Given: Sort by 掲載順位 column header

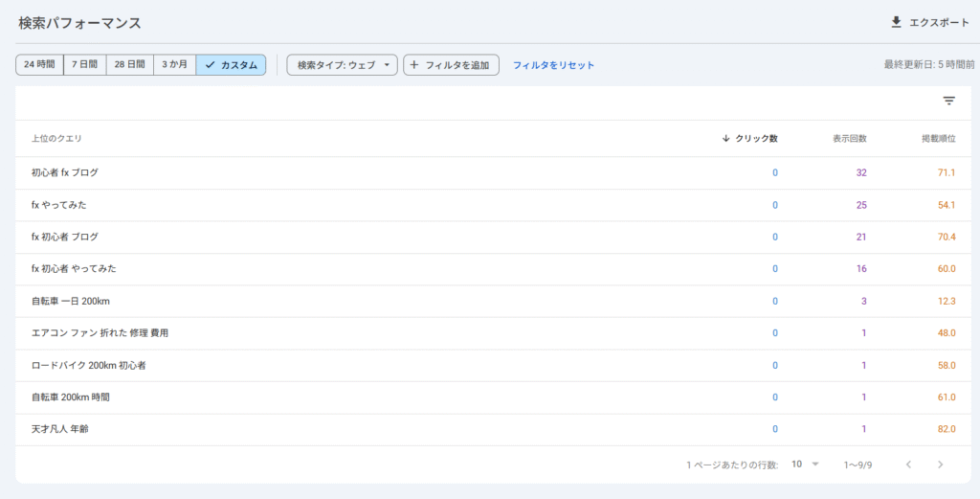Looking at the screenshot, I should point(938,139).
